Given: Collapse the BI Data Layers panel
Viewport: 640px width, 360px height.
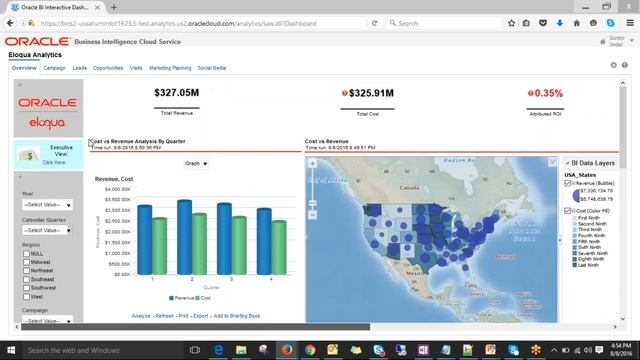Looking at the screenshot, I should (567, 163).
